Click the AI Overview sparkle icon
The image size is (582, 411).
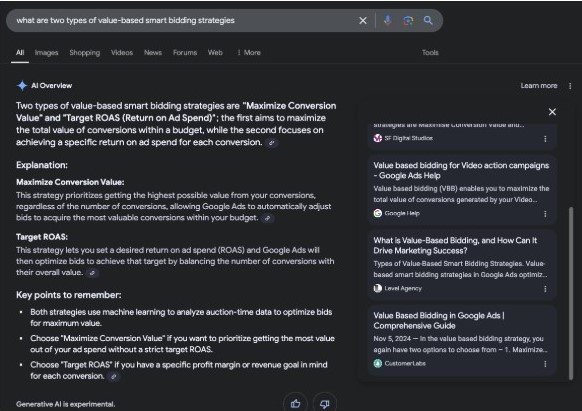(22, 85)
